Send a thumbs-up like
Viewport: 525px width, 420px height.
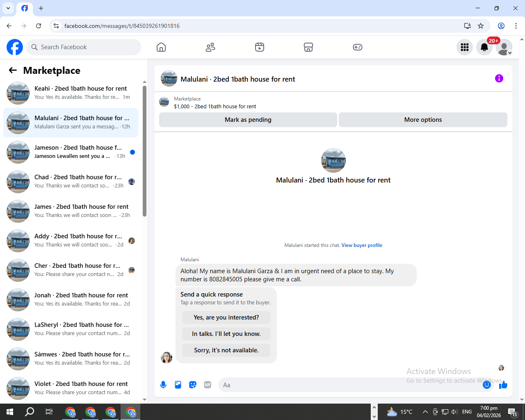pyautogui.click(x=503, y=385)
